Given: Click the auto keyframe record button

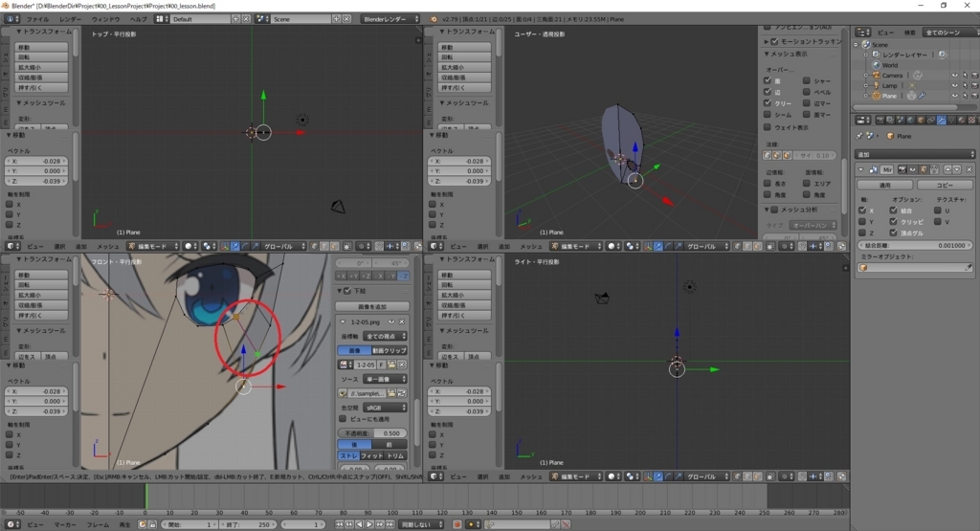Looking at the screenshot, I should [457, 524].
